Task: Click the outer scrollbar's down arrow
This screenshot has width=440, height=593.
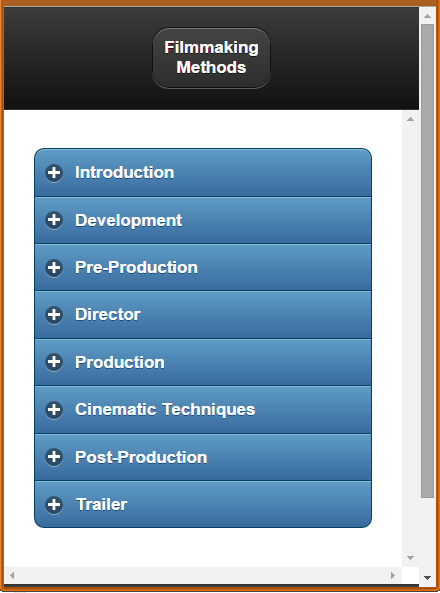Action: [428, 577]
